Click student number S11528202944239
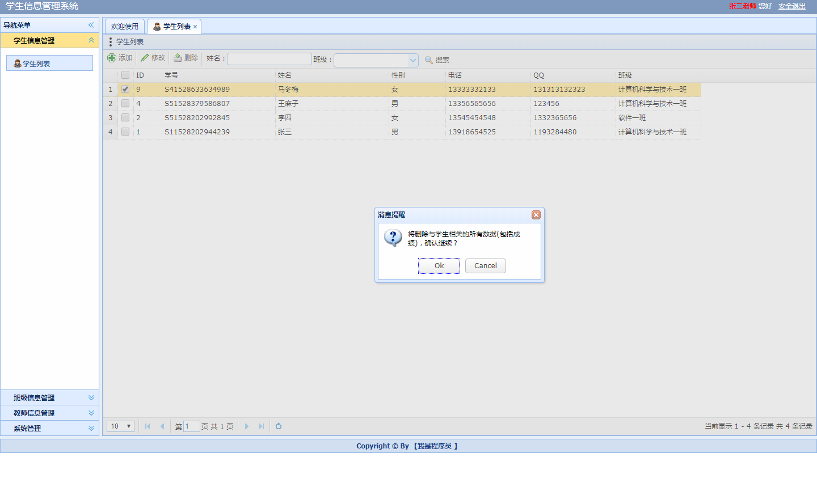This screenshot has width=817, height=504. click(x=197, y=132)
